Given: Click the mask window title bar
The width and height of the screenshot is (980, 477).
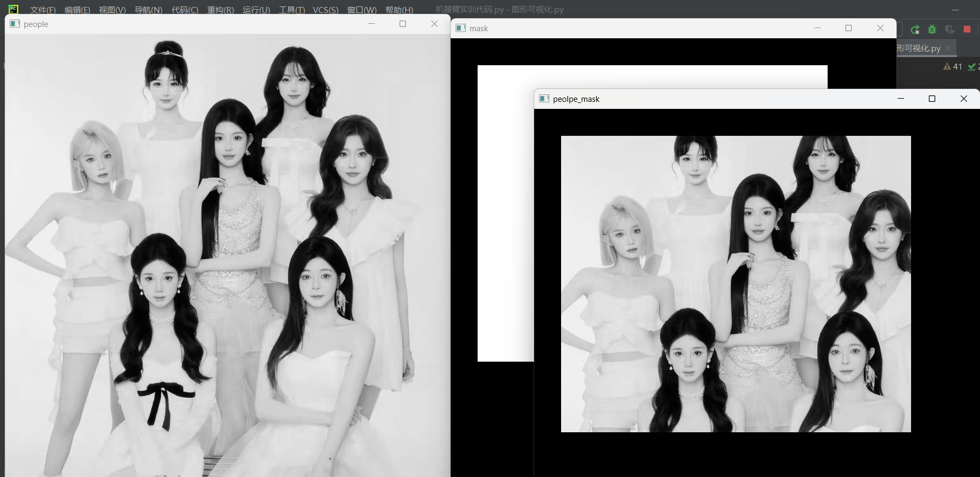Looking at the screenshot, I should click(646, 28).
